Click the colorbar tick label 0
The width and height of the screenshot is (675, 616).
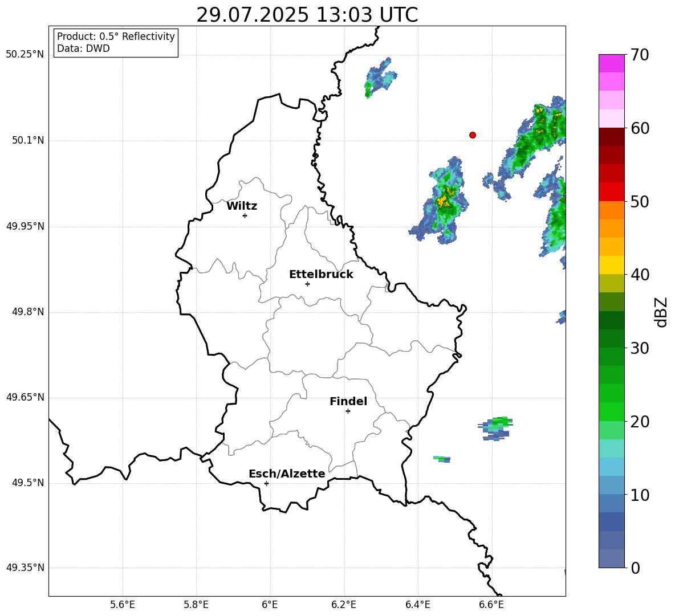[635, 568]
